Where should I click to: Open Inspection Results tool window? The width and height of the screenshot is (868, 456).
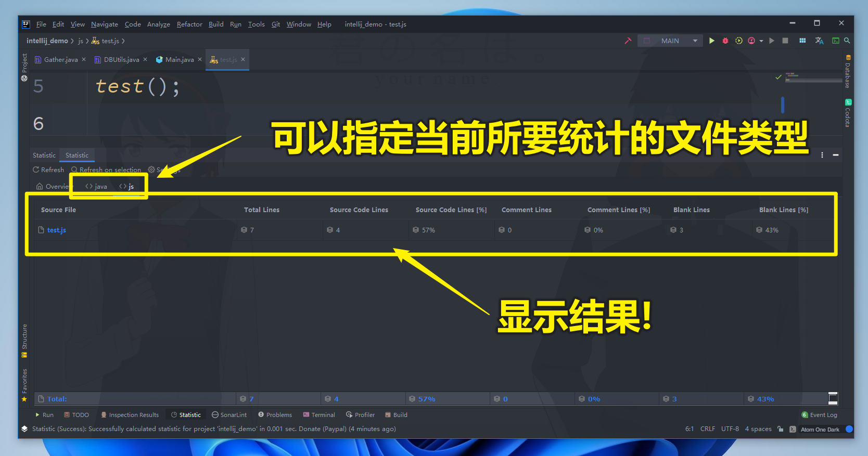(x=130, y=415)
